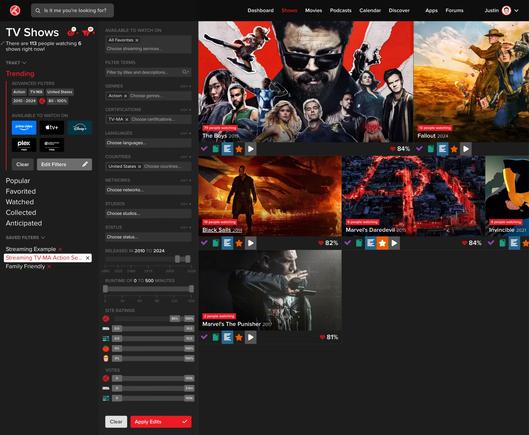The width and height of the screenshot is (529, 435).
Task: Click the Trakt logo in the header
Action: (x=15, y=10)
